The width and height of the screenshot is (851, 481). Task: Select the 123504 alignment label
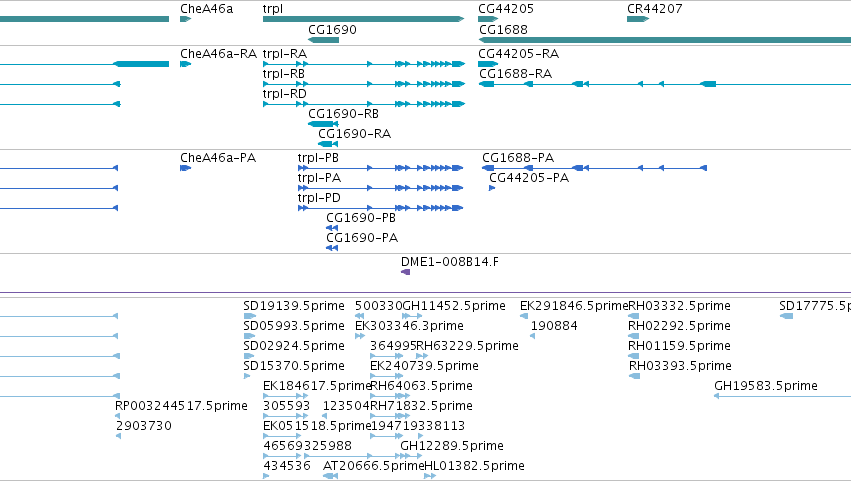(346, 407)
